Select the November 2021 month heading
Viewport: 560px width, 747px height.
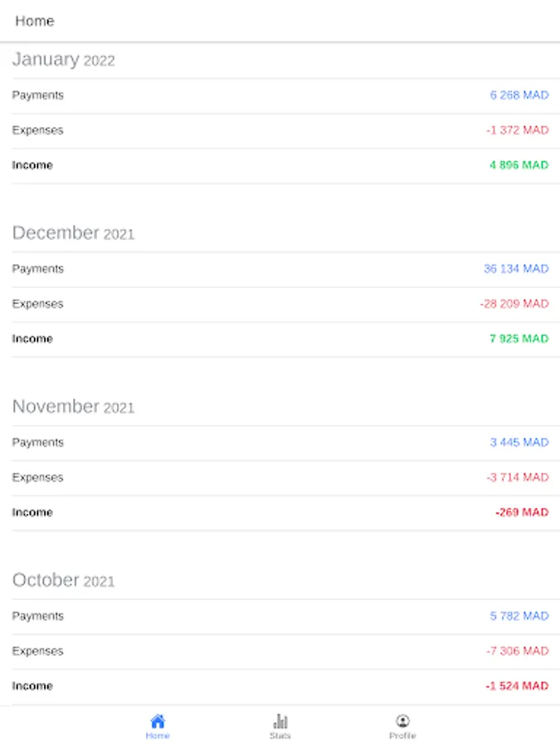pyautogui.click(x=73, y=407)
